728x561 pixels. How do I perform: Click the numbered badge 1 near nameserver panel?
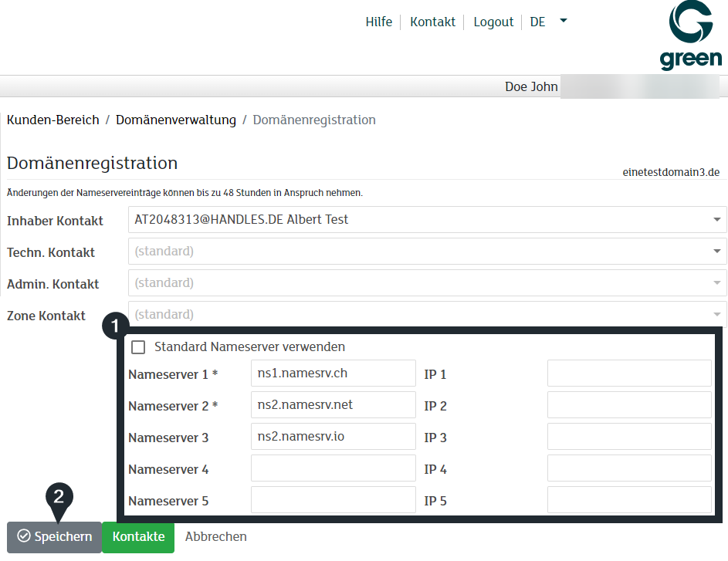tap(114, 326)
